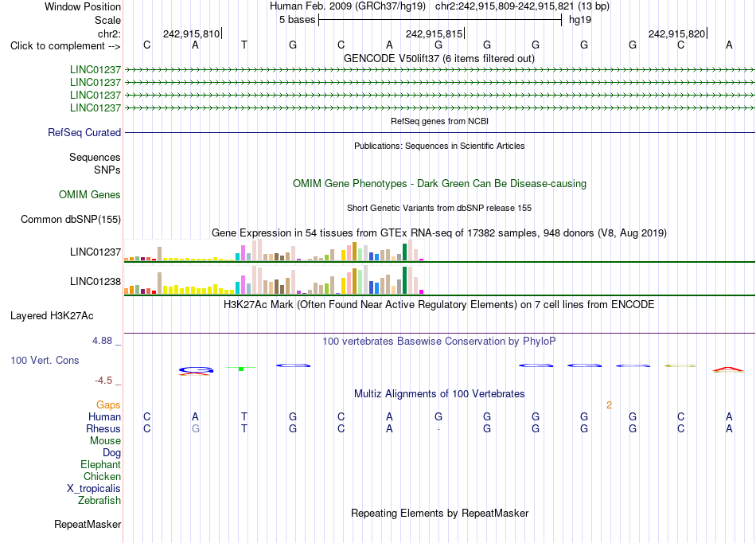Click the 100 Vert. Cons track label
Screen dimensions: 756x543
(x=45, y=360)
